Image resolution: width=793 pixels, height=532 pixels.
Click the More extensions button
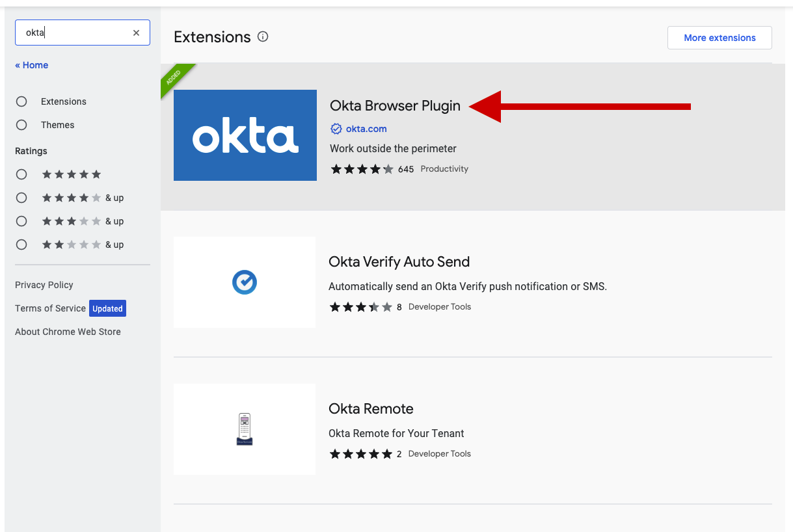719,38
